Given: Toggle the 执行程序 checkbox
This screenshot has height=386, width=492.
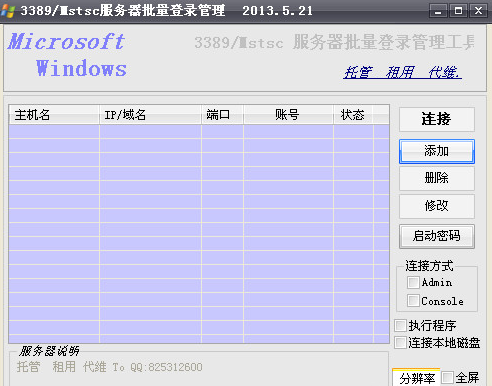Looking at the screenshot, I should 400,325.
